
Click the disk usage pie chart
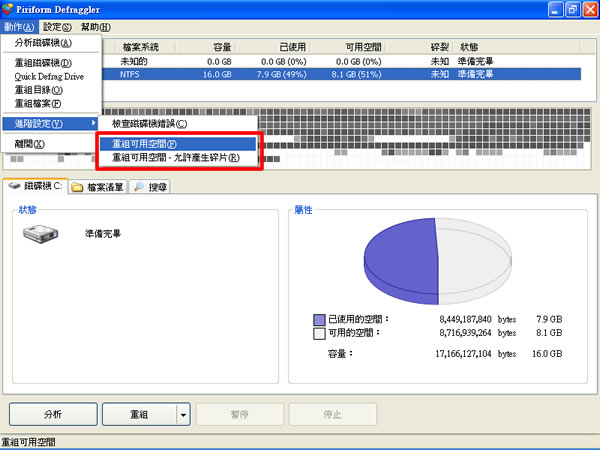(x=437, y=261)
